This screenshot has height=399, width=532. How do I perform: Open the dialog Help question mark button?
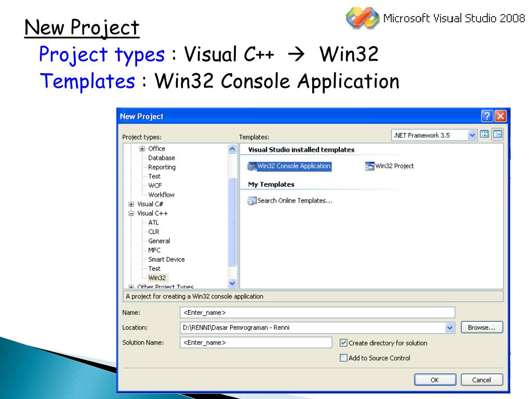pyautogui.click(x=487, y=116)
